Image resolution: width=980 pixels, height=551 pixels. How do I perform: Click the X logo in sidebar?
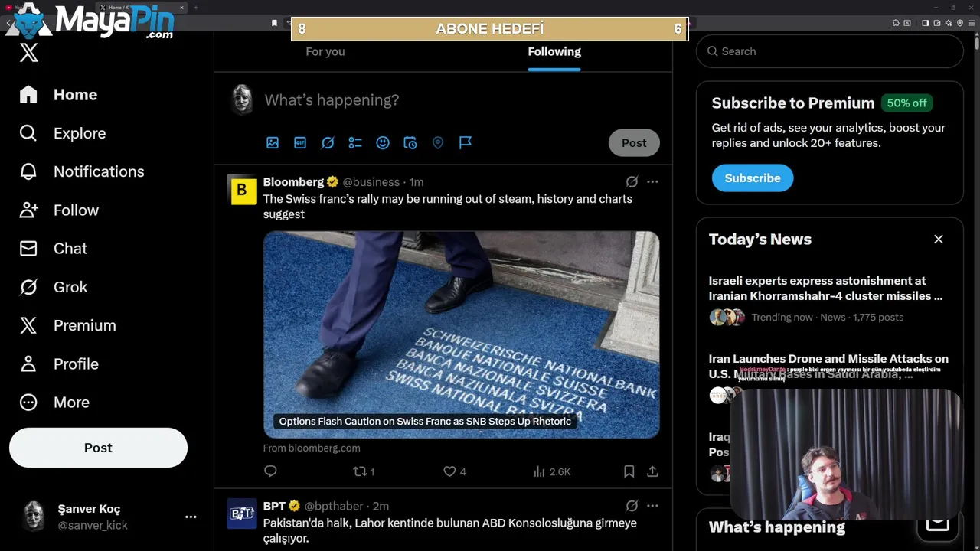click(x=28, y=53)
